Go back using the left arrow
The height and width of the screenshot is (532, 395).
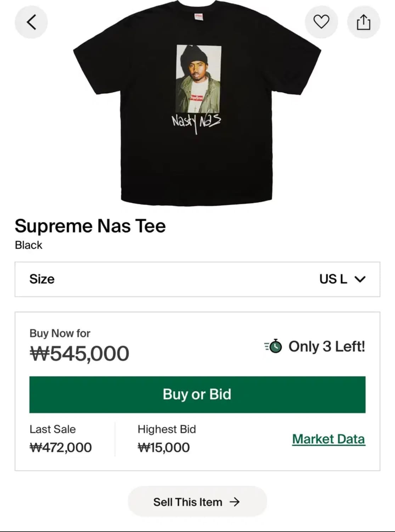point(31,22)
